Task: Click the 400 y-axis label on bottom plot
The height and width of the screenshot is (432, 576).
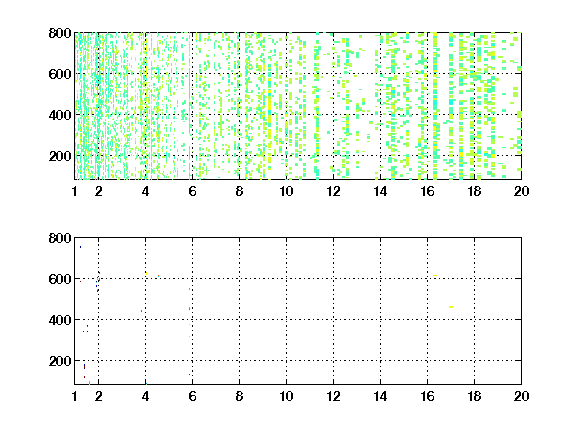Action: click(60, 320)
